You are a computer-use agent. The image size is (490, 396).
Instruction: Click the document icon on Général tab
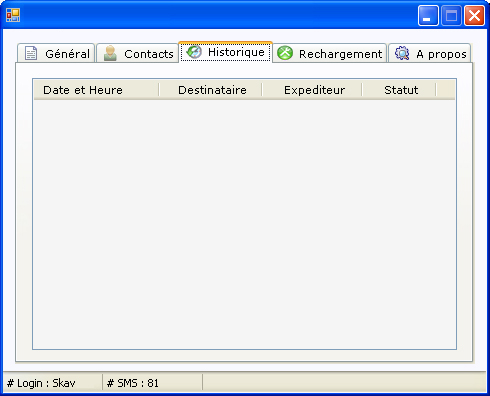pos(31,53)
